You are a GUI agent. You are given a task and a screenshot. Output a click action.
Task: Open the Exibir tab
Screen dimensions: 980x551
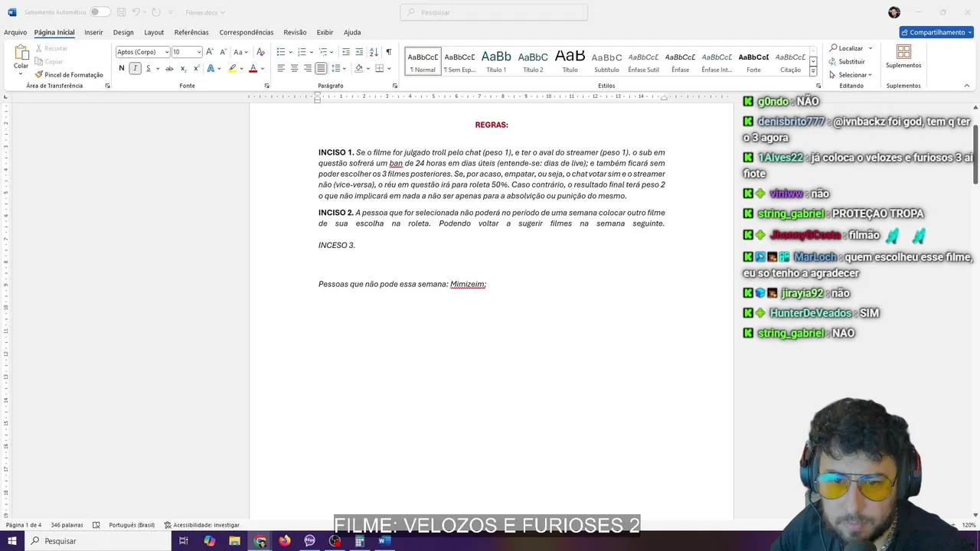325,32
